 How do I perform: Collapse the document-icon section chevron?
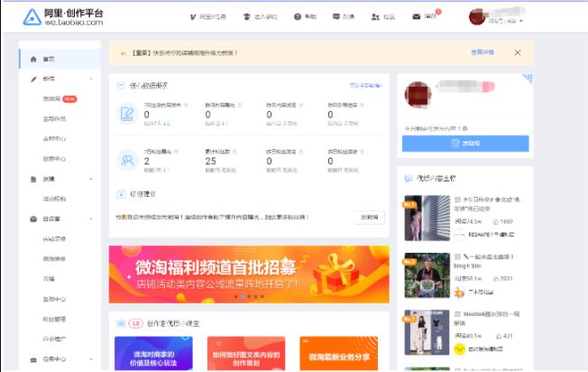click(91, 179)
